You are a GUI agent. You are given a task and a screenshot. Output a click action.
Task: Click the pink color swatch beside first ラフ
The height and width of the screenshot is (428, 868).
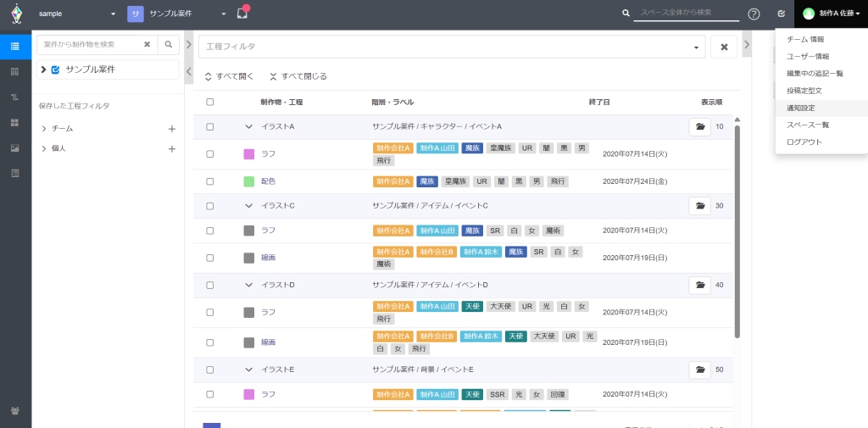coord(249,154)
